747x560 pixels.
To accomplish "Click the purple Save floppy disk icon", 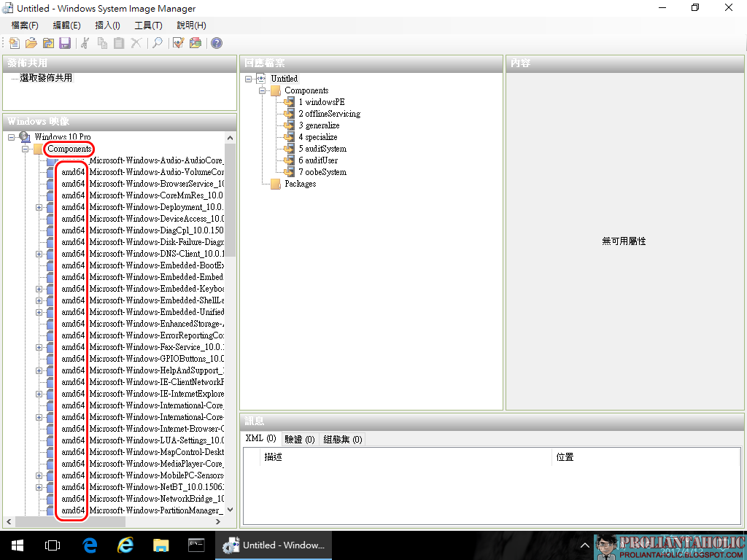I will point(65,43).
